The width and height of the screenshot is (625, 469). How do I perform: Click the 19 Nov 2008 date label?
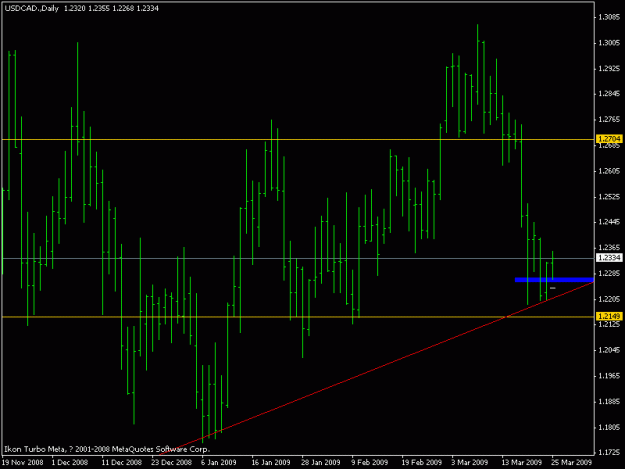pyautogui.click(x=23, y=462)
